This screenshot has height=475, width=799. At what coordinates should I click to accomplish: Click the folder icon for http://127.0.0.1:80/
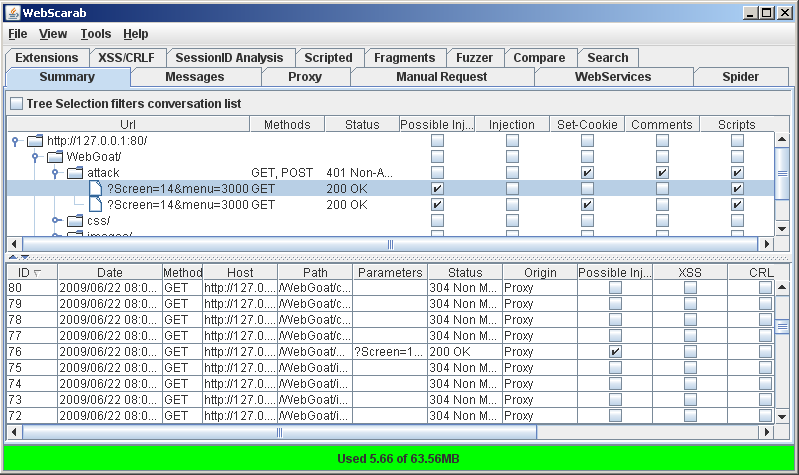click(x=35, y=141)
